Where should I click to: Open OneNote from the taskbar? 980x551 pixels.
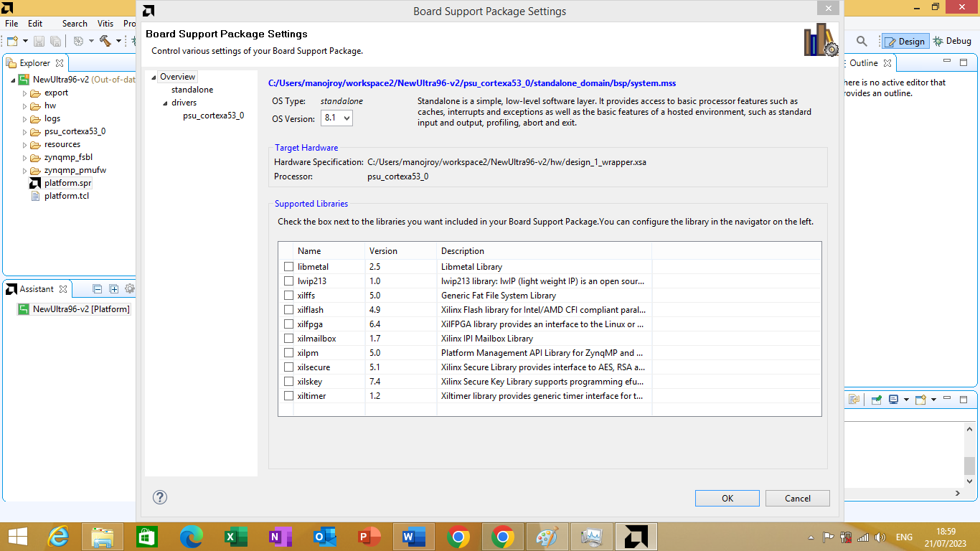tap(281, 537)
